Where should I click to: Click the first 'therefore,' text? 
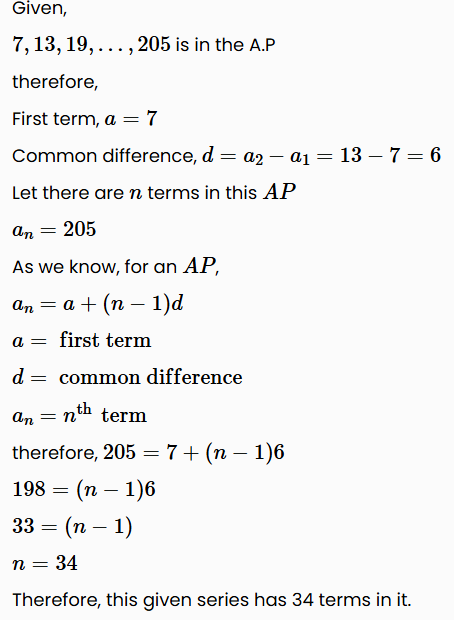[x=55, y=82]
